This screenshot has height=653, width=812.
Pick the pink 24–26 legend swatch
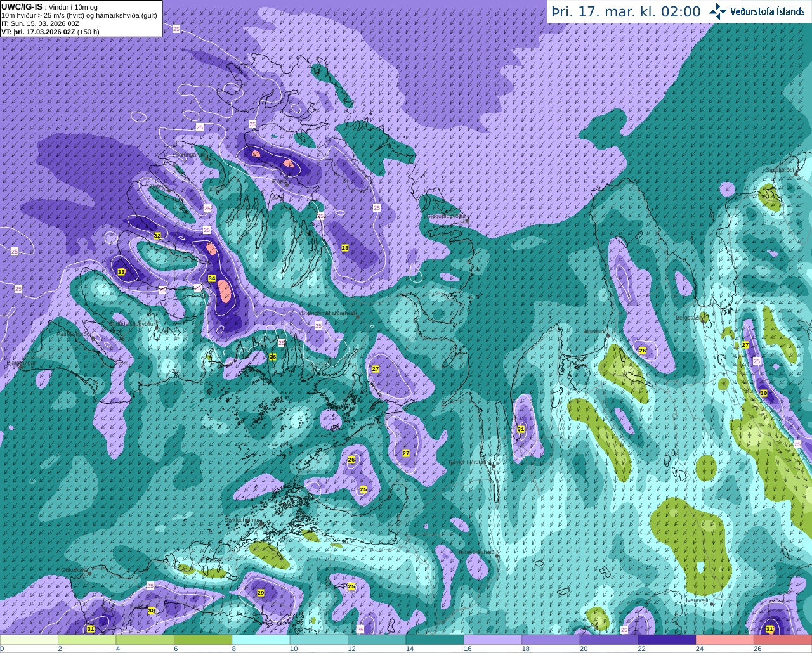725,640
